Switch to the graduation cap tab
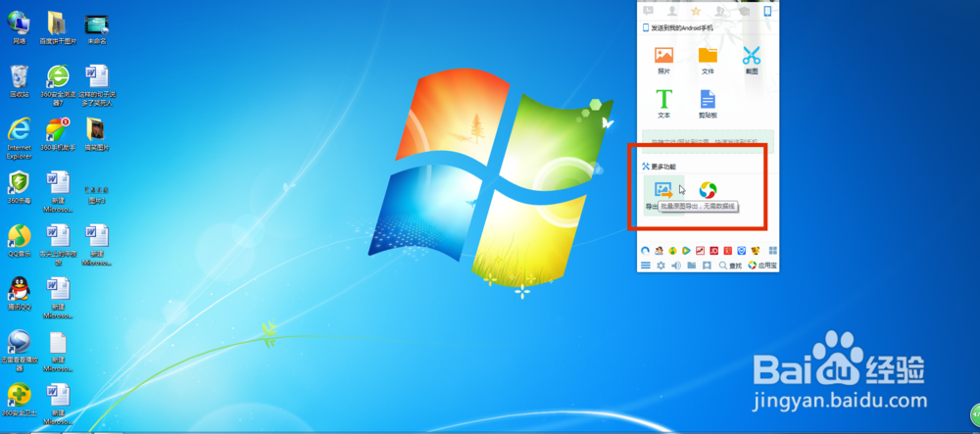980x434 pixels. pos(743,11)
